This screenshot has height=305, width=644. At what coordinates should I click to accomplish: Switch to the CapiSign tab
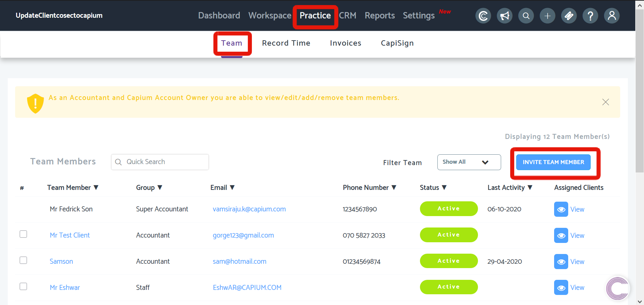[x=397, y=43]
